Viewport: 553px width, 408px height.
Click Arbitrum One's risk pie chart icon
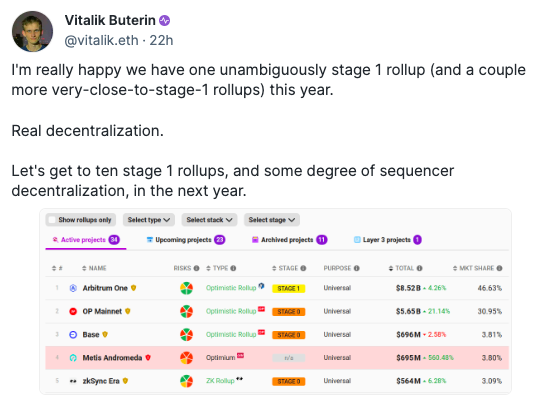pos(186,288)
